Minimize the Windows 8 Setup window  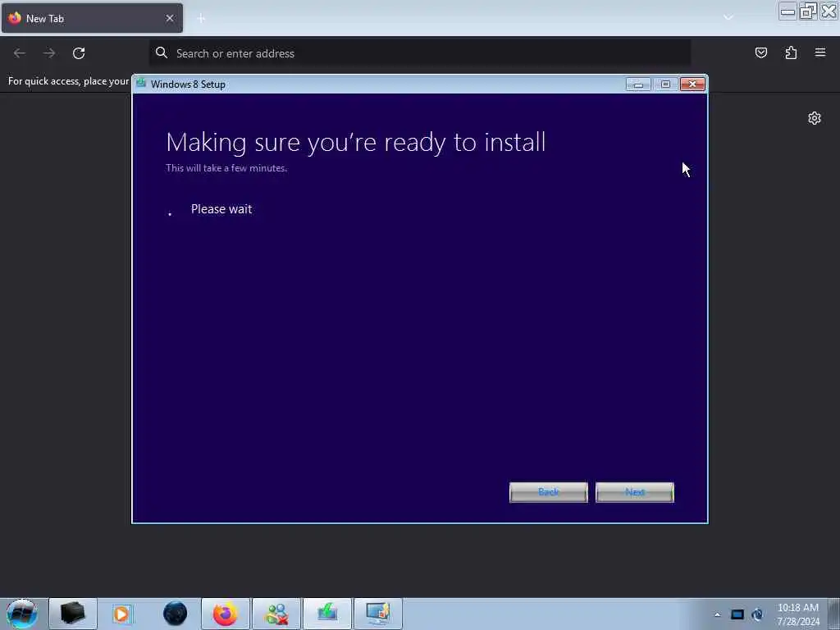click(x=638, y=84)
